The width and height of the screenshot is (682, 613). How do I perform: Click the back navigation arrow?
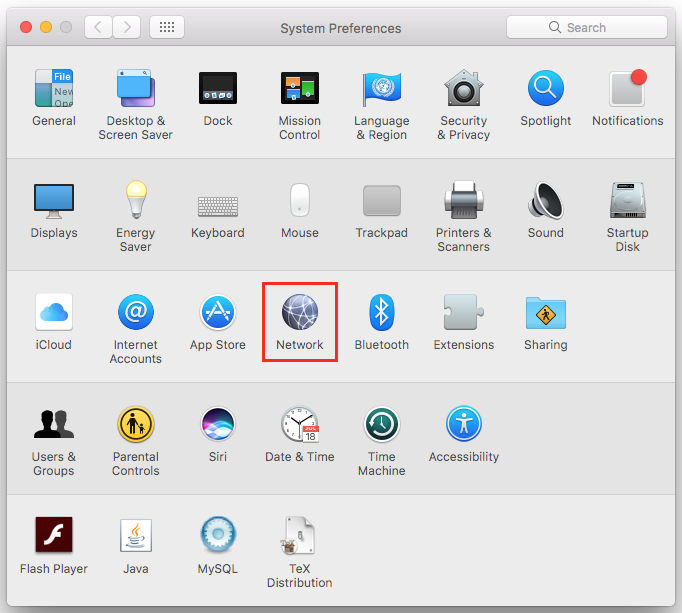coord(98,27)
